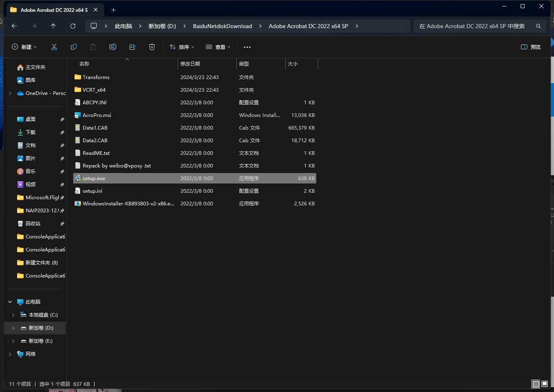This screenshot has width=554, height=392.
Task: Click the Recycle Bin icon in sidebar
Action: coord(20,224)
